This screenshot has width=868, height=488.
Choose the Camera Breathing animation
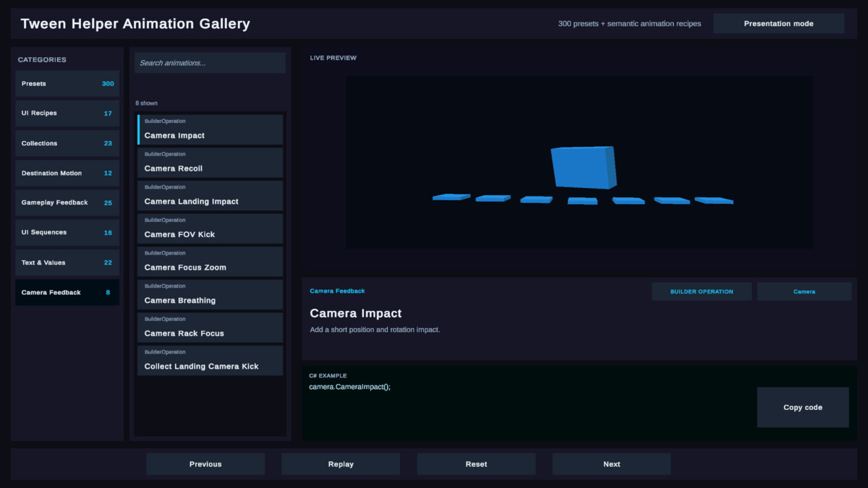click(x=210, y=295)
